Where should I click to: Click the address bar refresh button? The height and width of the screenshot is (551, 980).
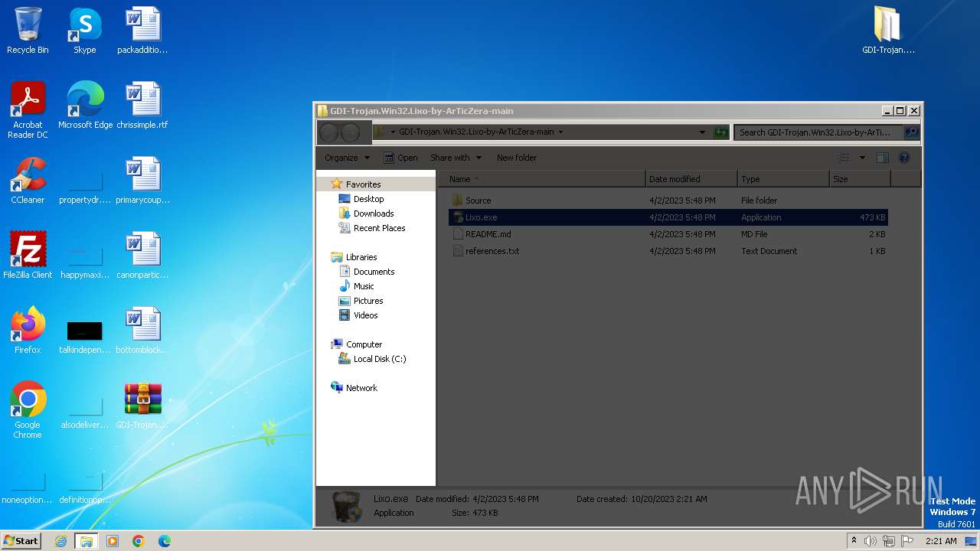pyautogui.click(x=720, y=132)
